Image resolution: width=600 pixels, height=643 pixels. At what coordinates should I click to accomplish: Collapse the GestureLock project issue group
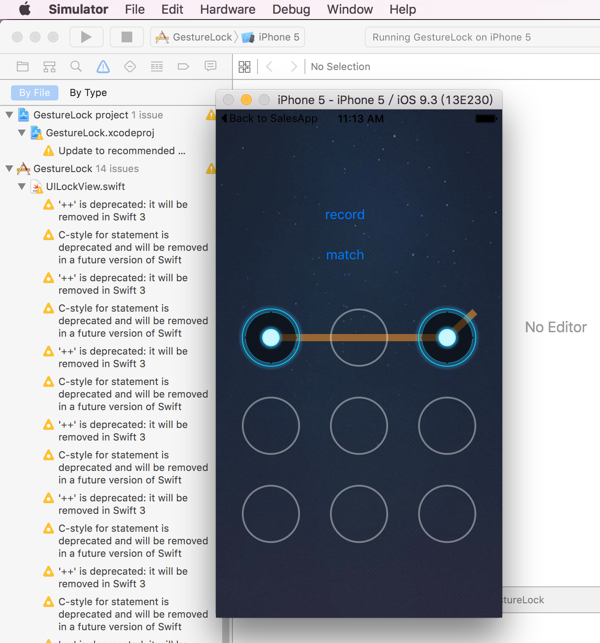pos(9,115)
